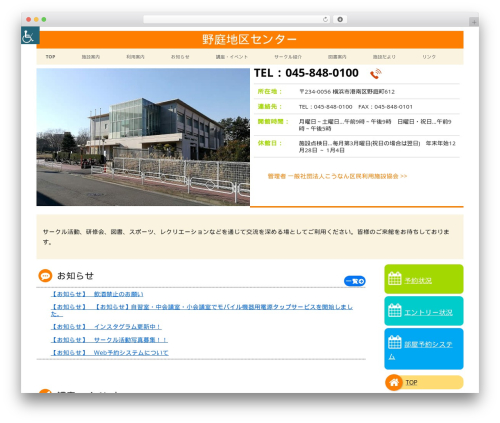This screenshot has width=500, height=423.
Task: Open the wheelchair accessibility icon
Action: coord(30,35)
